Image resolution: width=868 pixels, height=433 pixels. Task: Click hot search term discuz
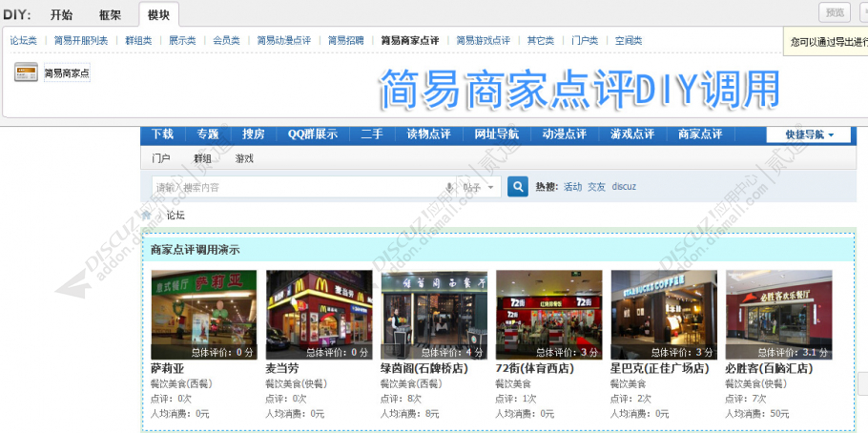624,187
